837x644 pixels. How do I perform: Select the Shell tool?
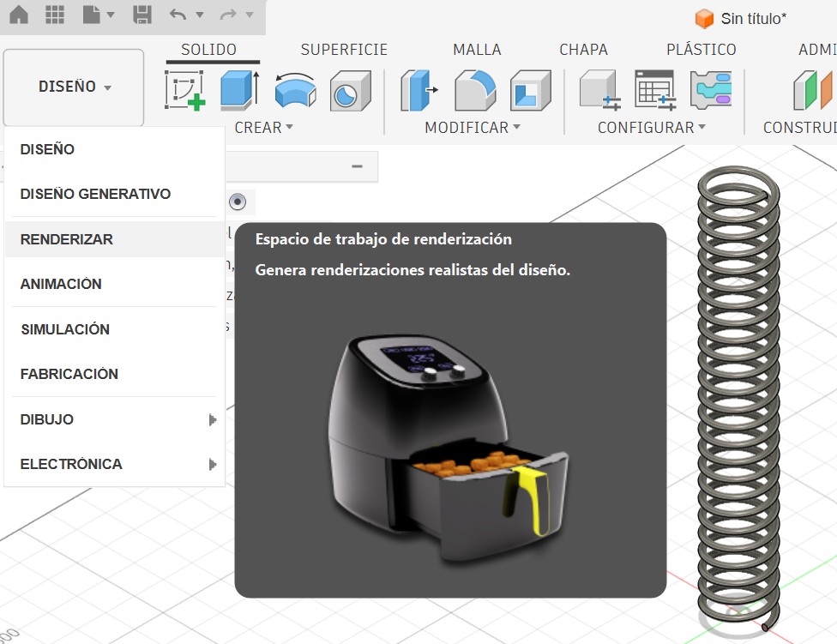(x=531, y=90)
